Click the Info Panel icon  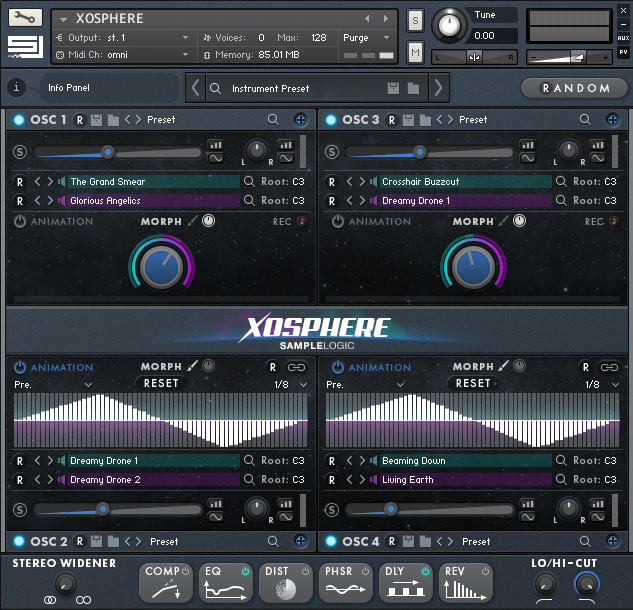pos(16,88)
